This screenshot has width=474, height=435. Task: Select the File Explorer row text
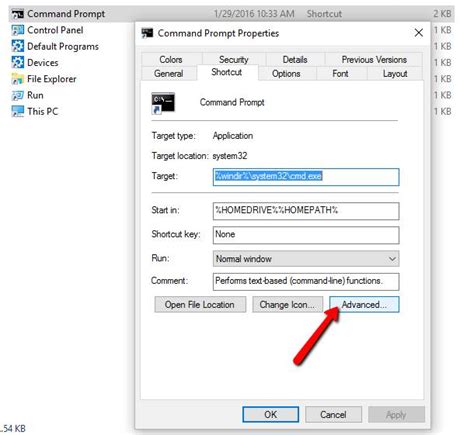[x=52, y=79]
